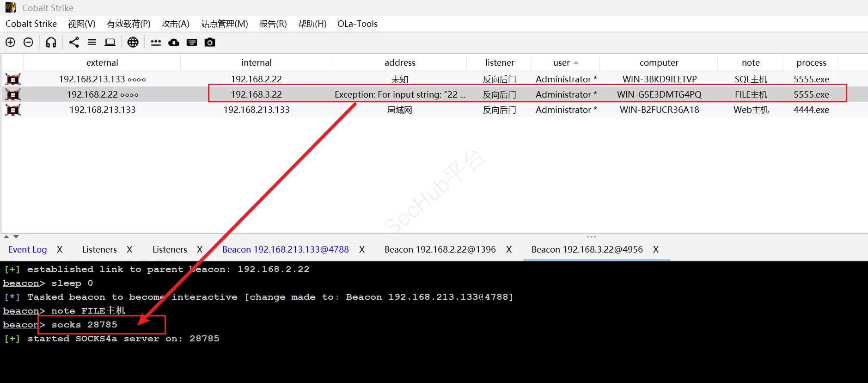Click the disconnect from team server icon
The height and width of the screenshot is (383, 868).
28,43
